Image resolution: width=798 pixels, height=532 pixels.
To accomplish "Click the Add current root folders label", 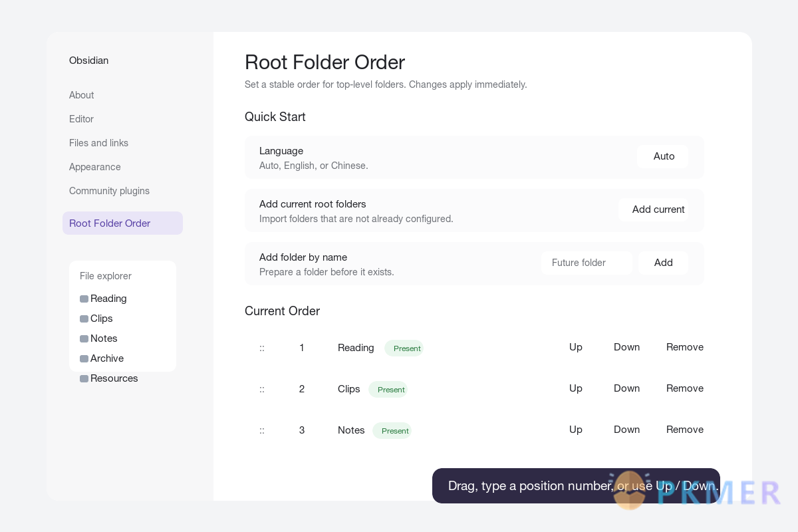I will coord(313,204).
